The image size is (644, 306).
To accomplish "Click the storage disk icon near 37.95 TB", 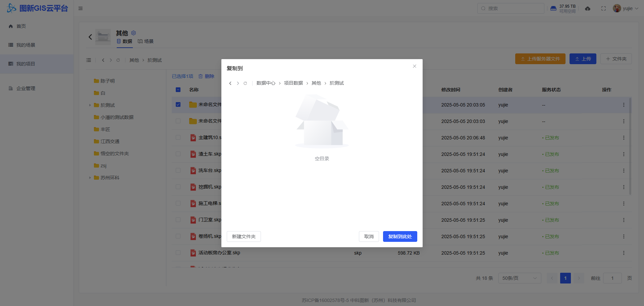I will (x=553, y=8).
